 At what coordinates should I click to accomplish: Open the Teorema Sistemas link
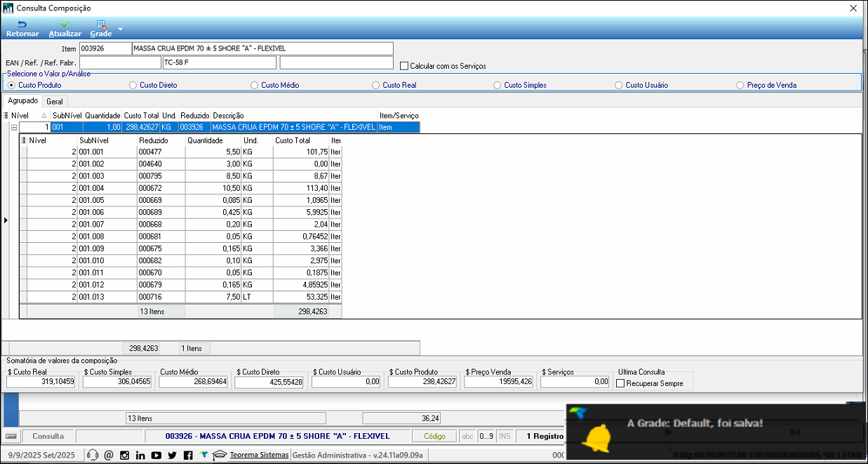(x=259, y=455)
